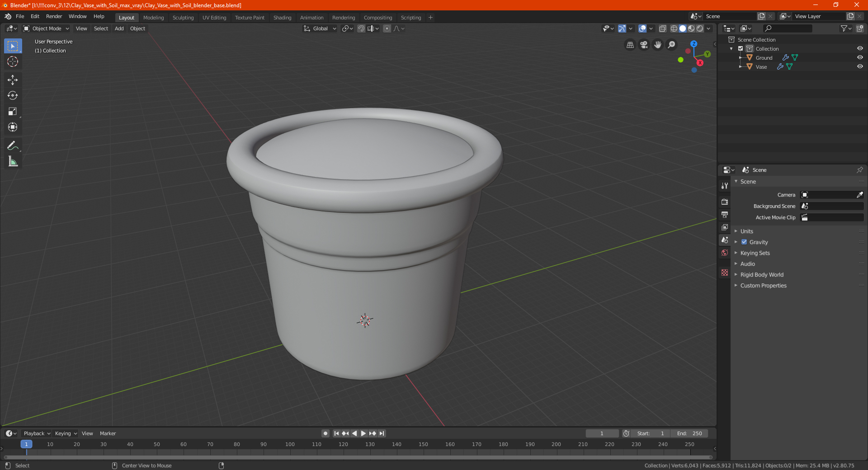The width and height of the screenshot is (868, 470).
Task: Open the Playback dropdown in timeline
Action: click(37, 433)
